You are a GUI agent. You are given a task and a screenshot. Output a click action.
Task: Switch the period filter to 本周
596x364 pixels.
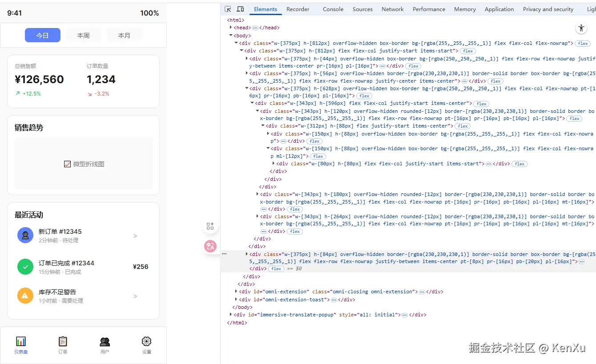click(84, 35)
